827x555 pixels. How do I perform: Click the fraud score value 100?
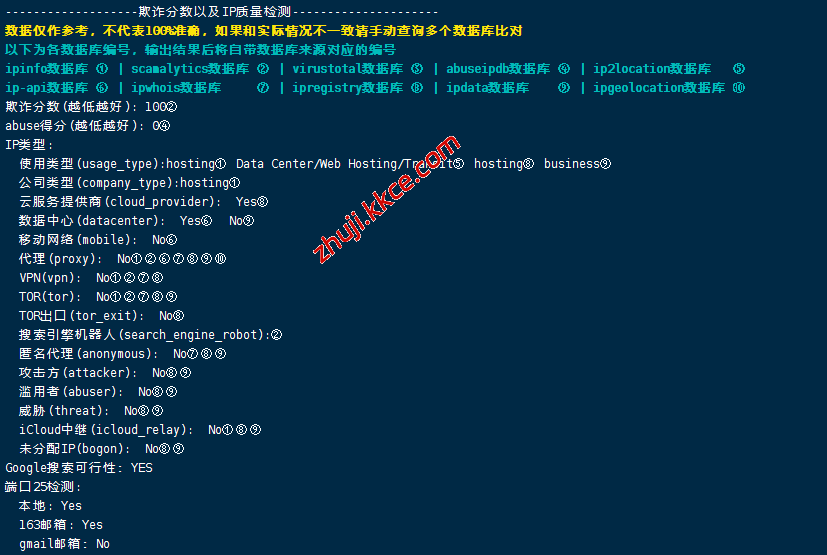[x=156, y=107]
